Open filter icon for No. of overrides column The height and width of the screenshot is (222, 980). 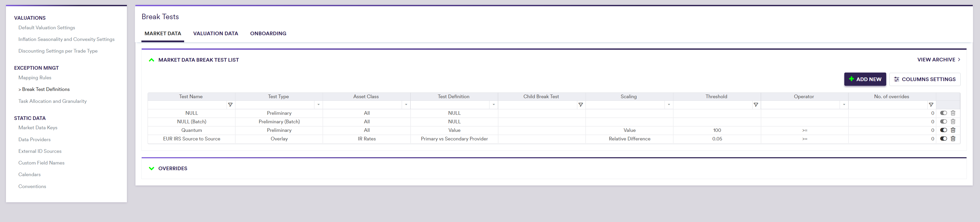tap(931, 105)
